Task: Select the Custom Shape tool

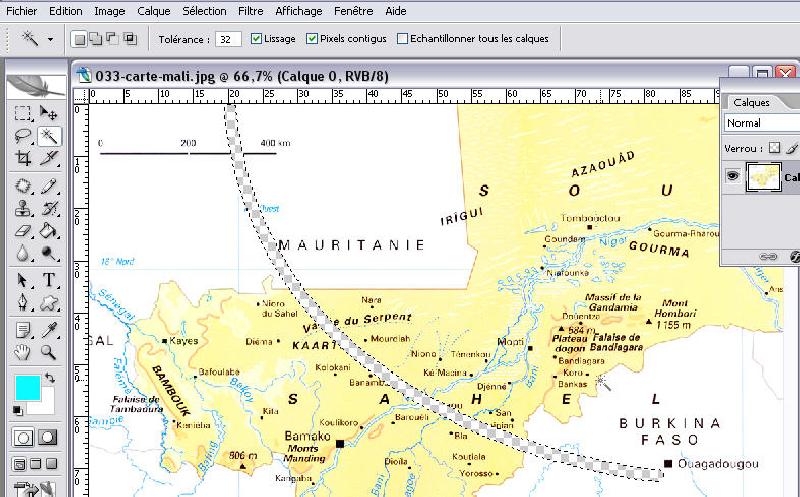Action: [49, 303]
